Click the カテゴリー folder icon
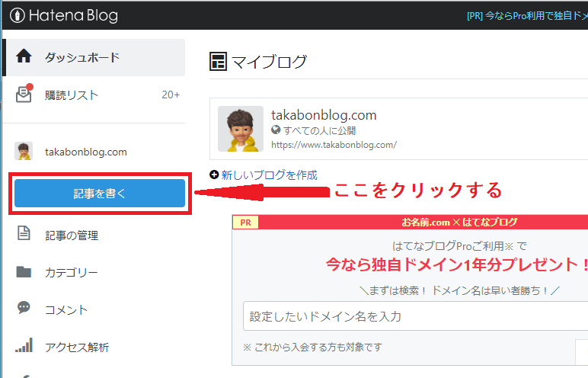This screenshot has width=588, height=378. tap(24, 271)
